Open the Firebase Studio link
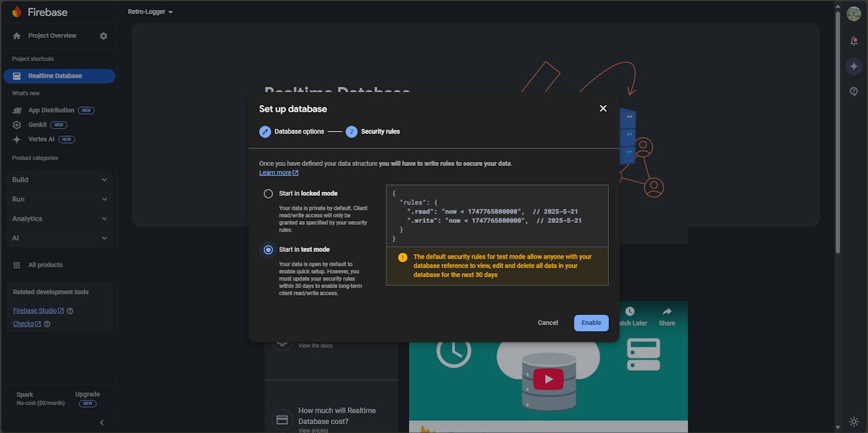Image resolution: width=868 pixels, height=433 pixels. click(x=39, y=311)
